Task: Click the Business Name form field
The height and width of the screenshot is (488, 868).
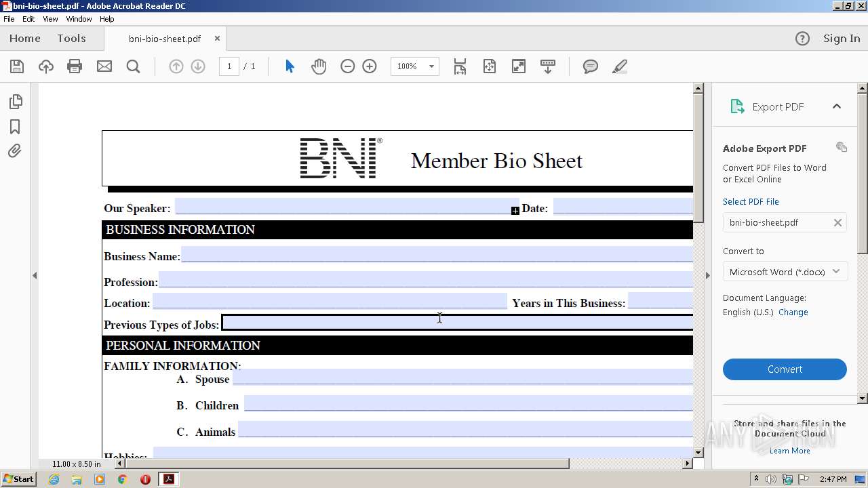Action: coord(437,254)
